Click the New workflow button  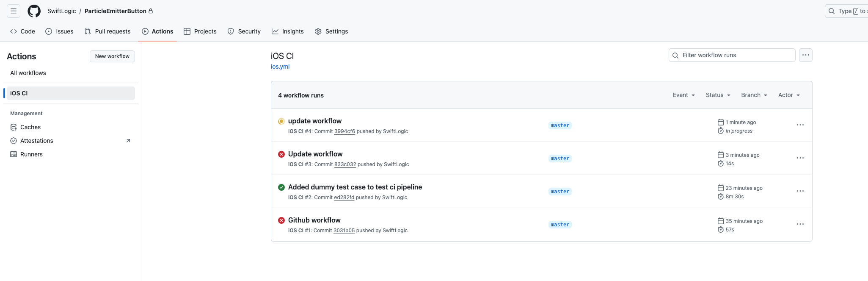[x=112, y=56]
